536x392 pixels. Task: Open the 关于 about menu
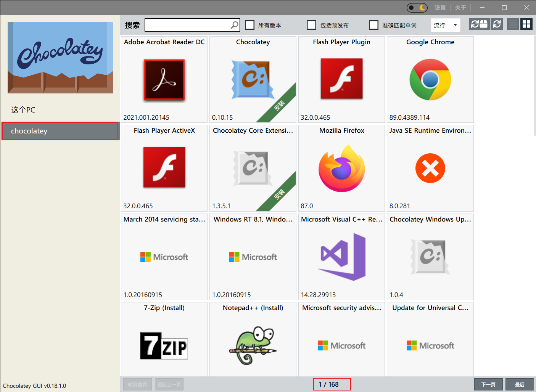pos(460,7)
